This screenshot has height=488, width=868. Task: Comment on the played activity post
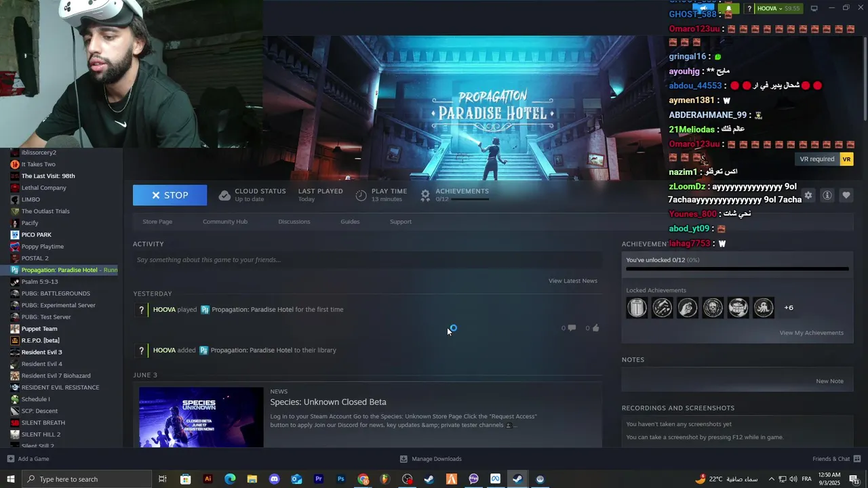572,328
